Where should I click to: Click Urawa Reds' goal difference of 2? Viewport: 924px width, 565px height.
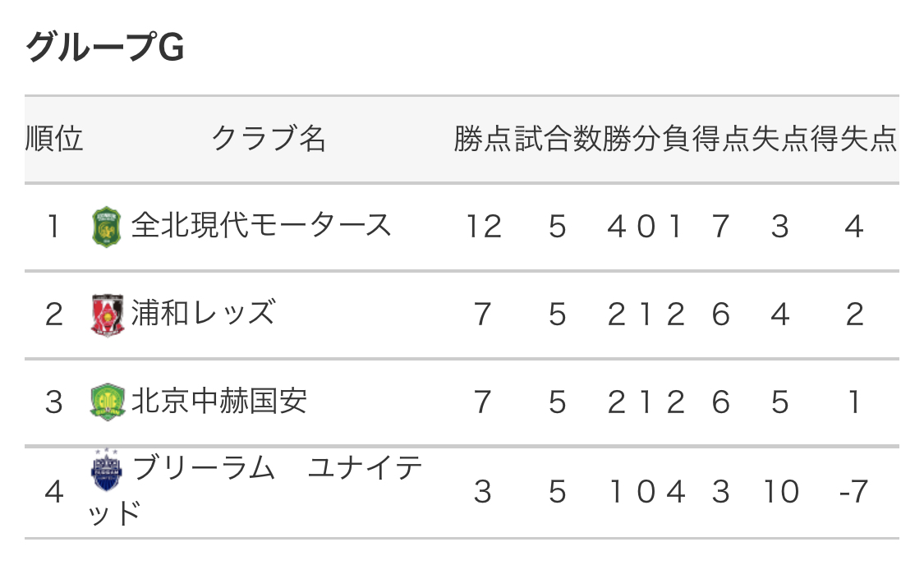(854, 315)
